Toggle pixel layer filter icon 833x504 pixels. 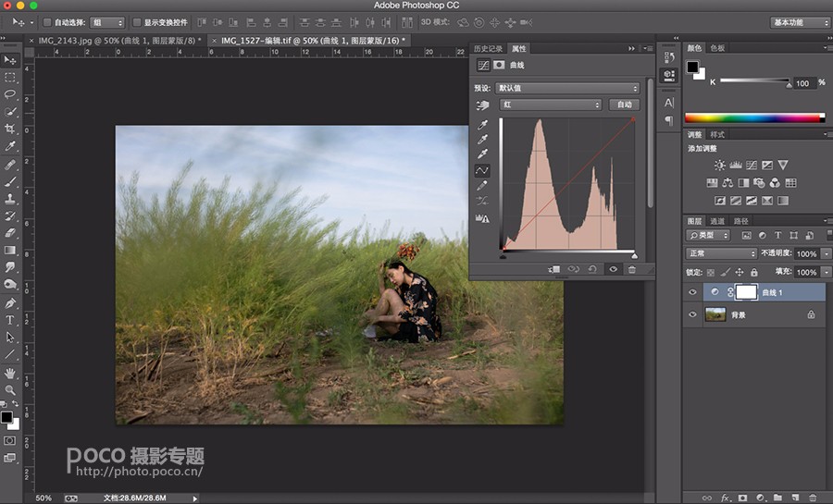[x=746, y=235]
